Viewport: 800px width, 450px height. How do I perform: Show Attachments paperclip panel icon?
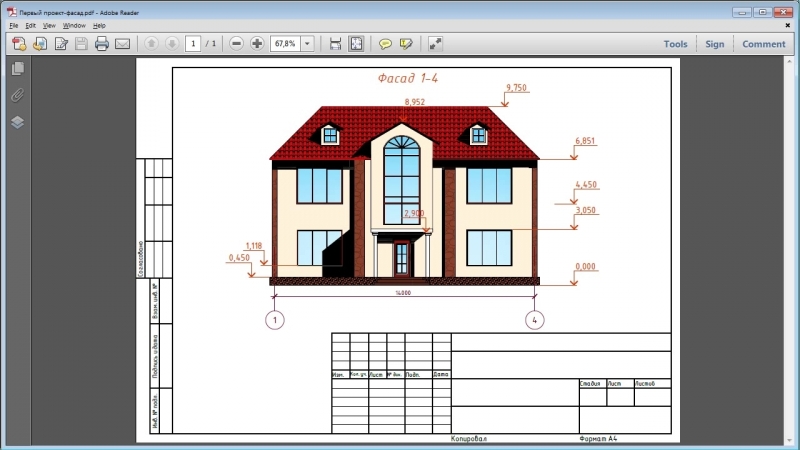[17, 95]
